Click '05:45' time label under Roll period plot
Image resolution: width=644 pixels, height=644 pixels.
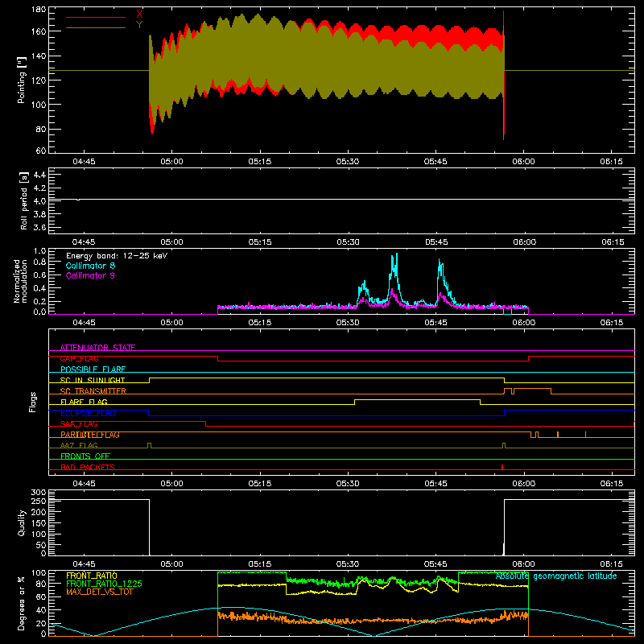pos(436,242)
